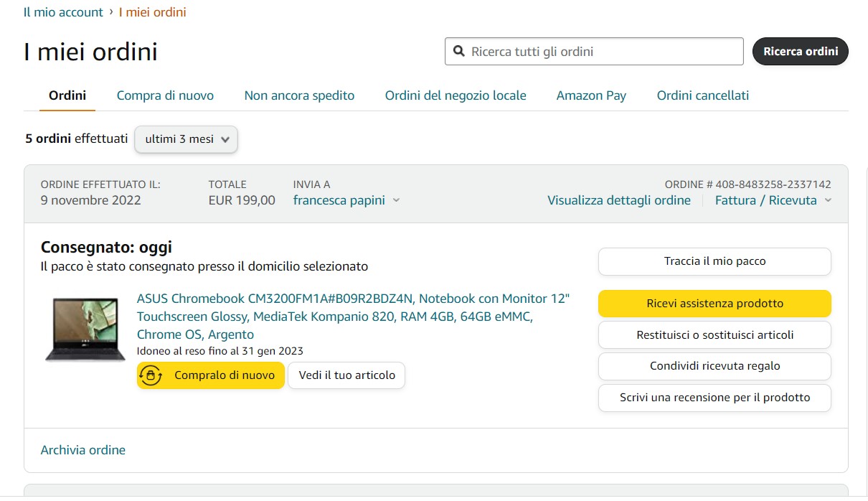Open the Fattura / Ricevuta dropdown

tap(773, 200)
